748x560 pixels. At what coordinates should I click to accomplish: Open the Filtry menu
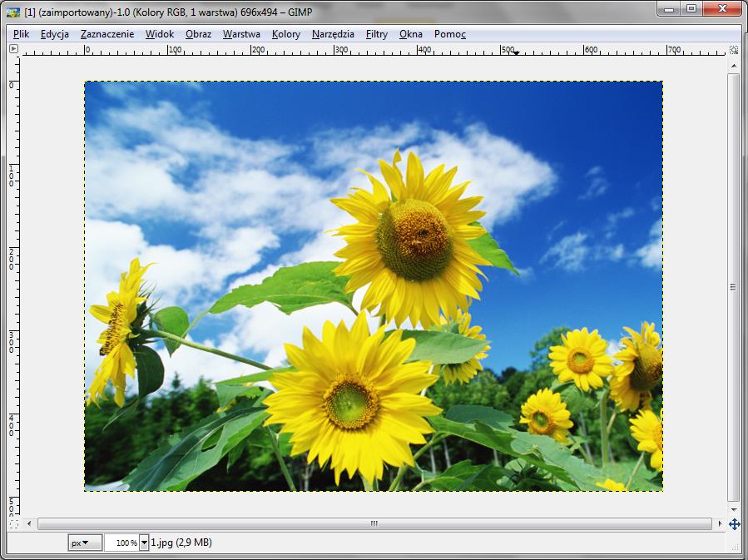(x=376, y=34)
